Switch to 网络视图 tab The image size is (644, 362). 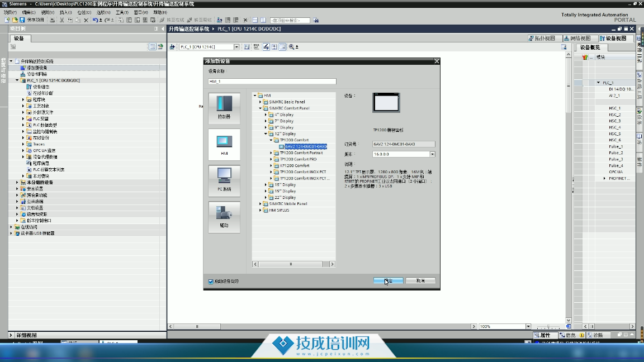point(577,38)
